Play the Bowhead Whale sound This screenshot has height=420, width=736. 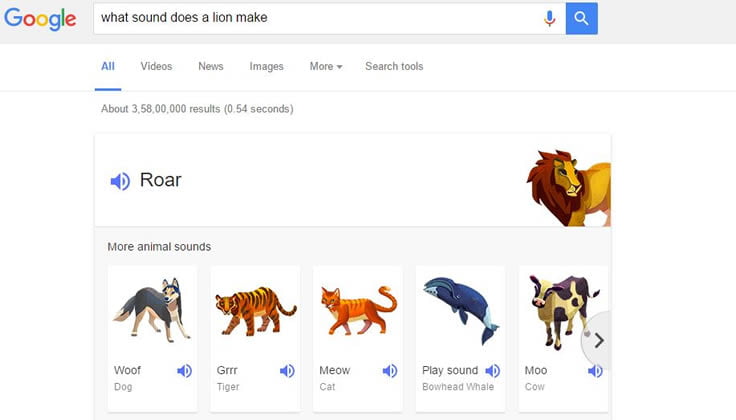492,371
